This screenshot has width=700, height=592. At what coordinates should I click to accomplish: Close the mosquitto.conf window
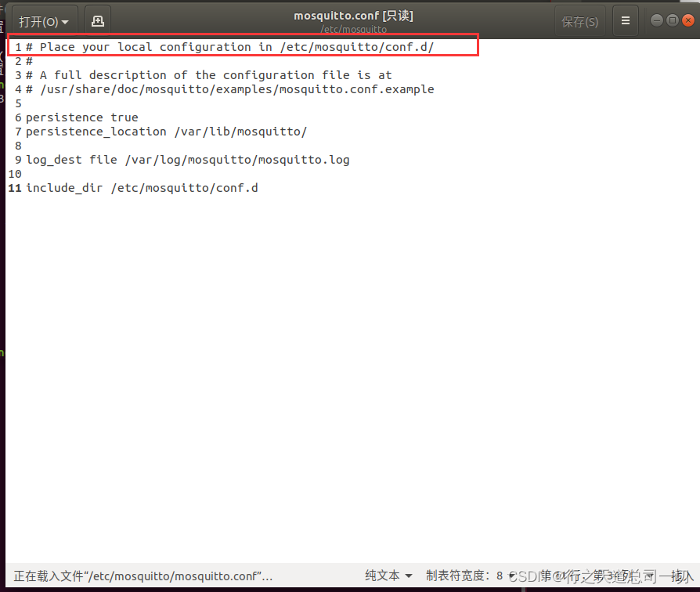(688, 20)
